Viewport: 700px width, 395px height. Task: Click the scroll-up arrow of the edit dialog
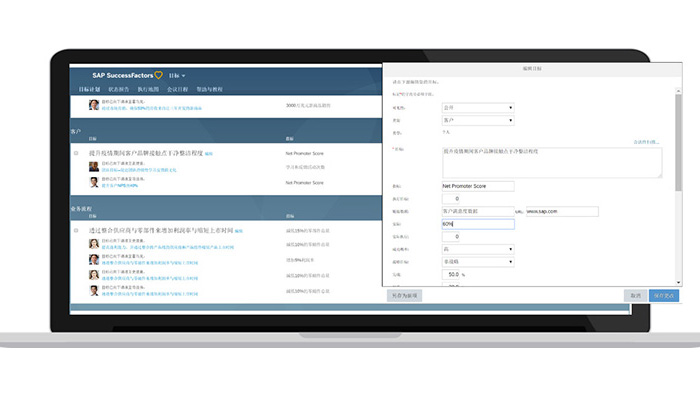678,91
